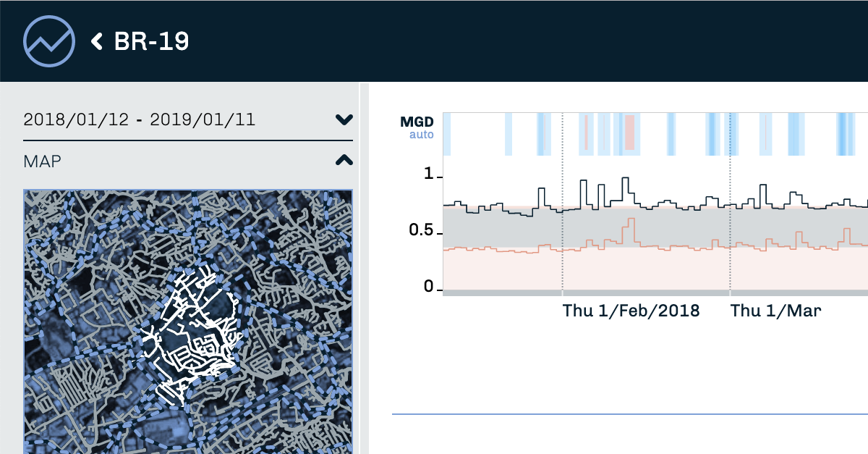
Task: Select the narrow pink event band after 1 Feb
Action: [x=586, y=133]
